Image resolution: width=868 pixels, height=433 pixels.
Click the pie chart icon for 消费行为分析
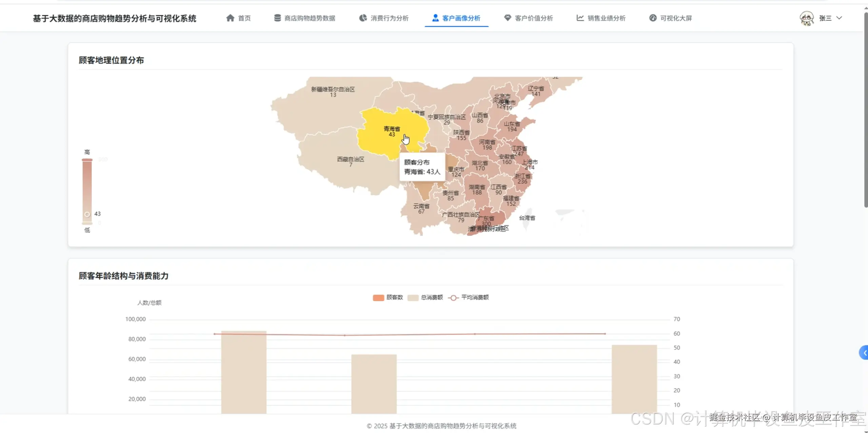coord(363,18)
